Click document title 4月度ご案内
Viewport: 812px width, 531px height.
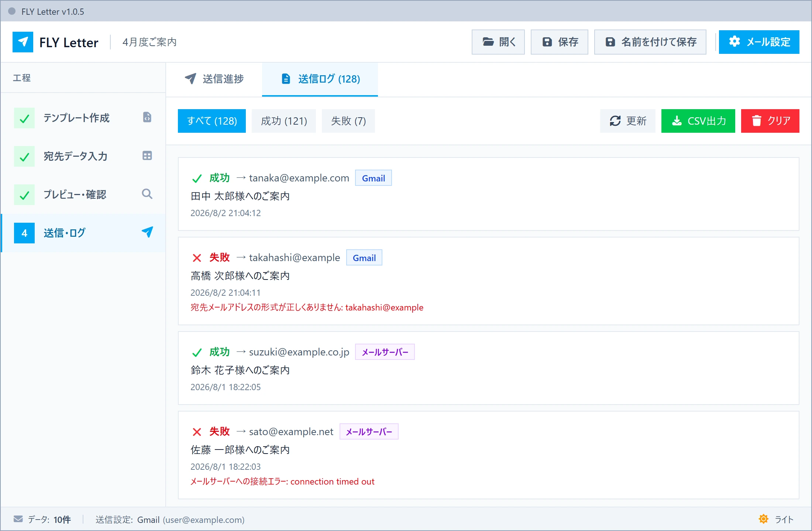149,42
